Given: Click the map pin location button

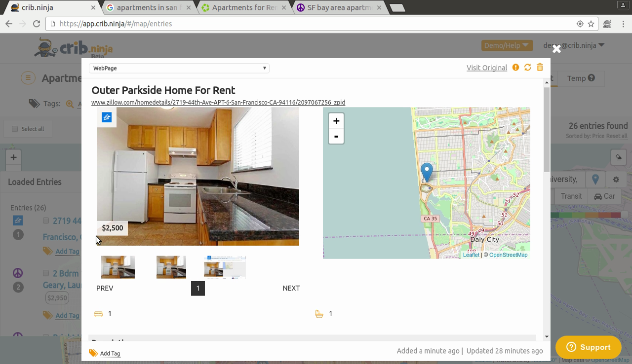Looking at the screenshot, I should click(x=595, y=179).
